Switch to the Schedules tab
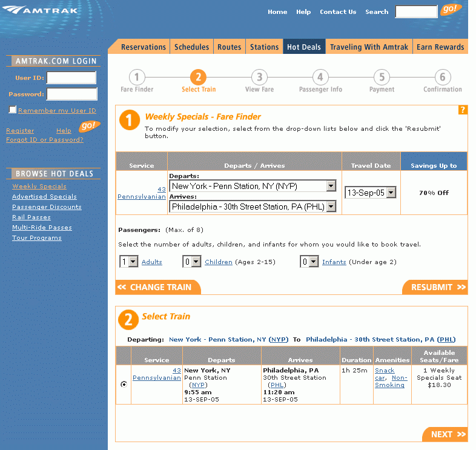The height and width of the screenshot is (450, 476). pyautogui.click(x=191, y=47)
